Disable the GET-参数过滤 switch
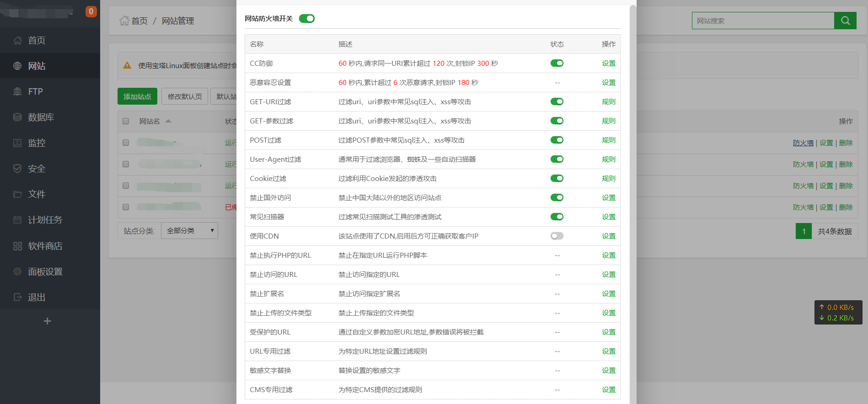The height and width of the screenshot is (404, 868). [557, 121]
